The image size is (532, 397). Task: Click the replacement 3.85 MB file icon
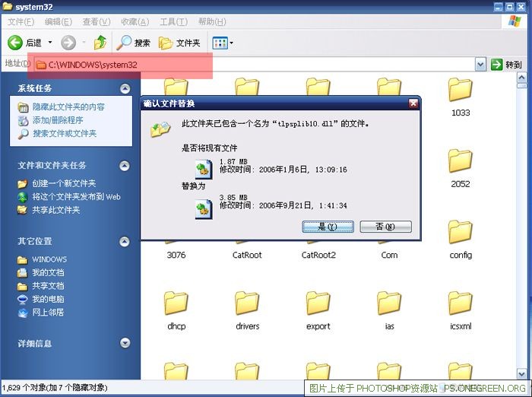point(204,209)
